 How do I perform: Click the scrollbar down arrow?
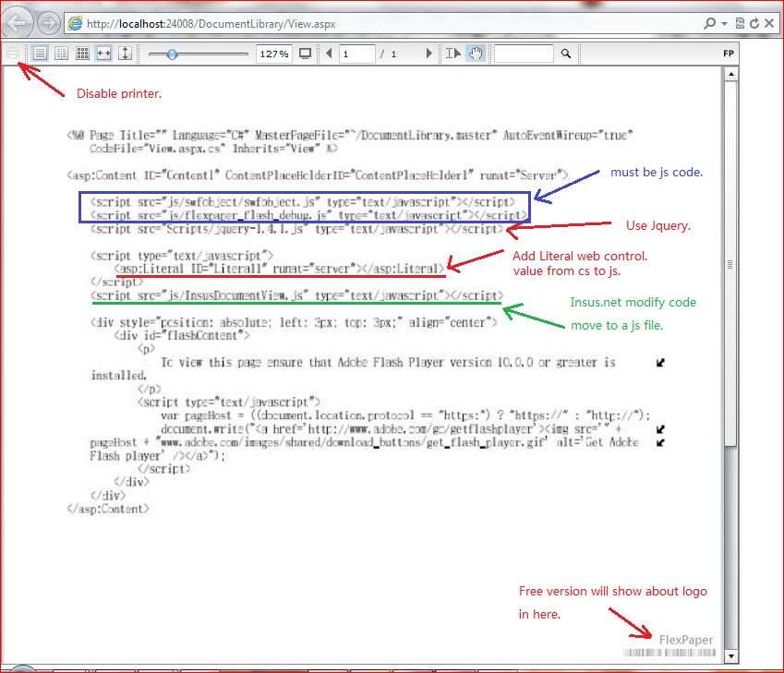point(731,655)
